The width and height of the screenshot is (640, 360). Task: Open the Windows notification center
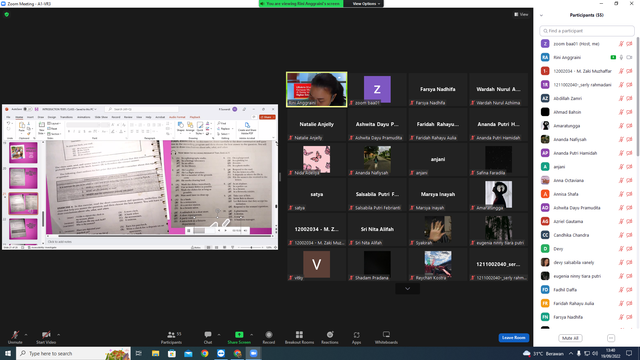pyautogui.click(x=629, y=353)
